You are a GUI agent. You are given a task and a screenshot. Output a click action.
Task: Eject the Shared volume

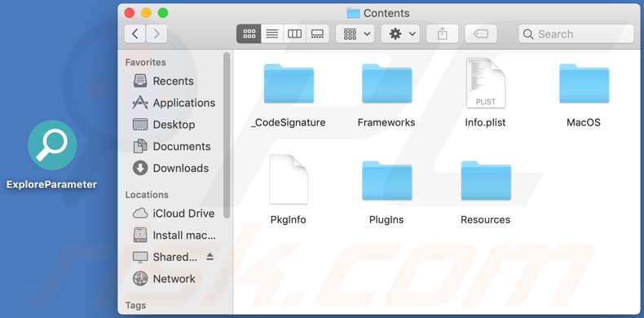210,257
